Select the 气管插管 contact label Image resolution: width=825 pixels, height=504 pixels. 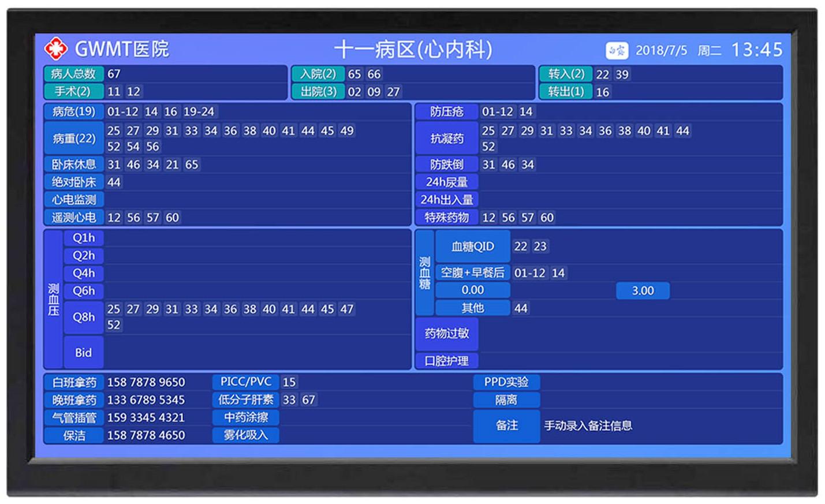tap(73, 417)
